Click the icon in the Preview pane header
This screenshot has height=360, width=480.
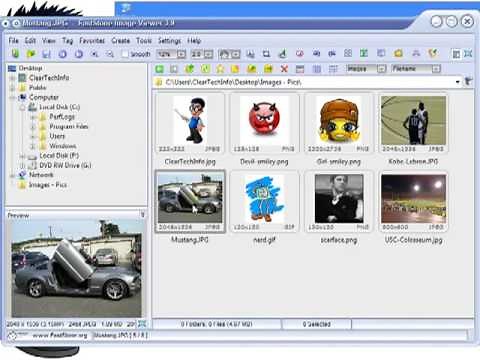point(142,215)
